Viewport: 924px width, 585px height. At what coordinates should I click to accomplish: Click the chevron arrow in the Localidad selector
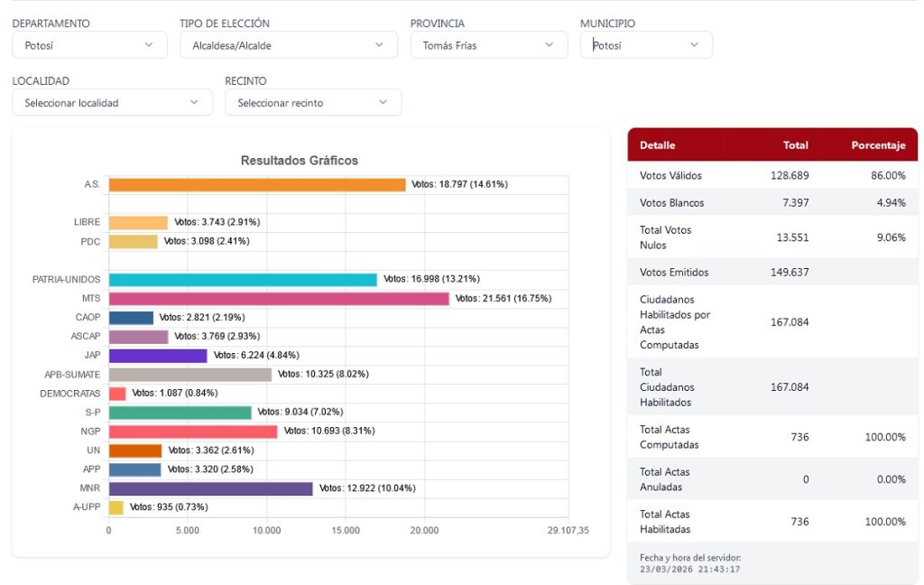(x=194, y=103)
